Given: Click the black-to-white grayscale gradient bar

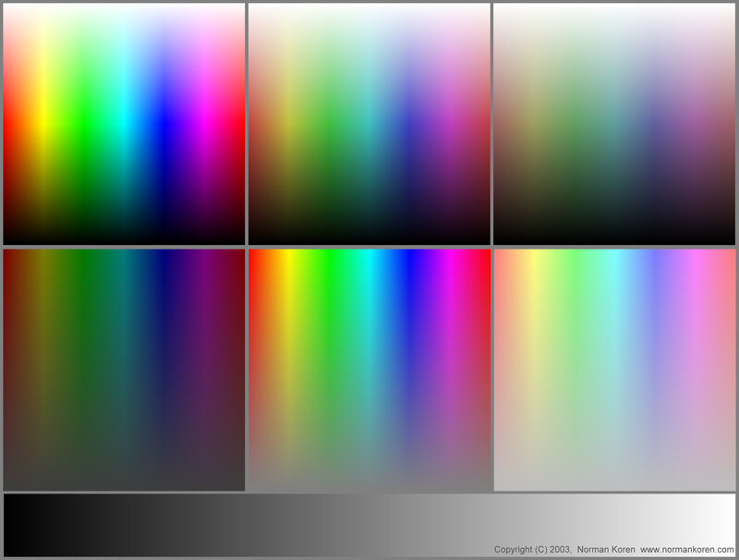Looking at the screenshot, I should [x=369, y=525].
